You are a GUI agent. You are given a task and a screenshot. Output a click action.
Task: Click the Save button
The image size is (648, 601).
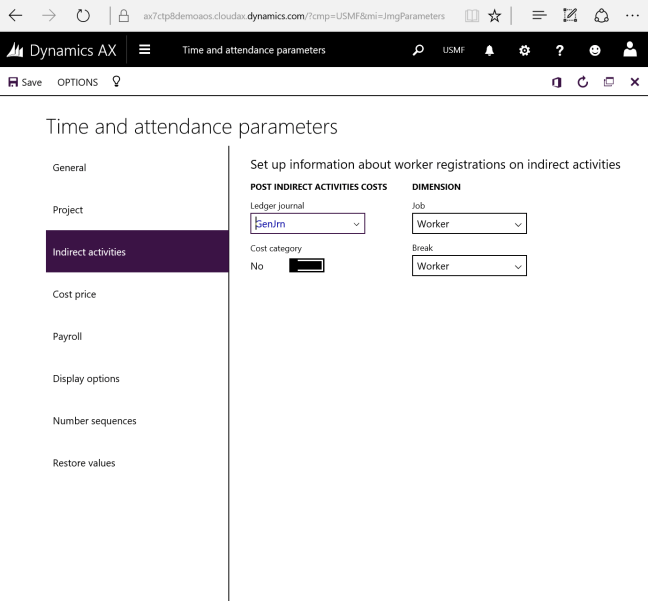pos(25,82)
